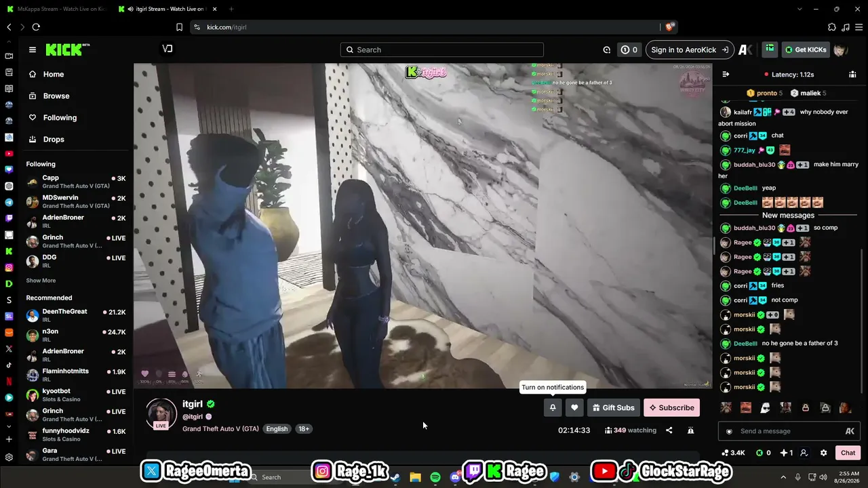Open DeenTheGreat recommended channel

pos(76,316)
